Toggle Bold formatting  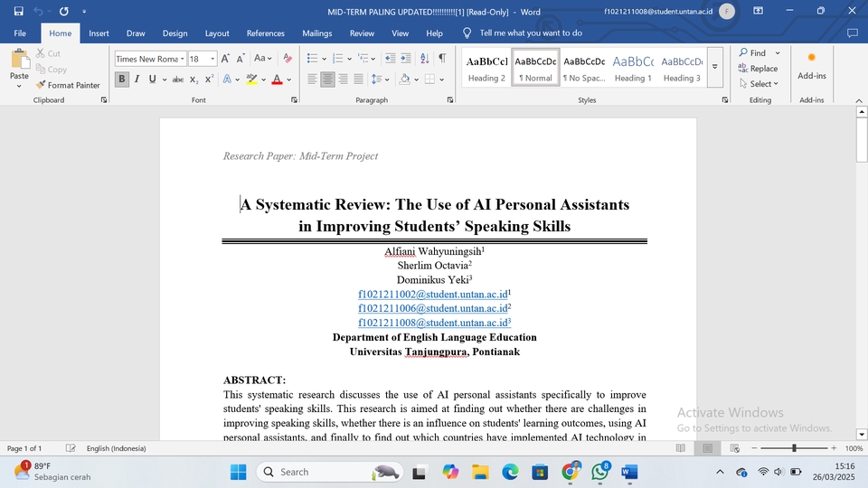122,80
